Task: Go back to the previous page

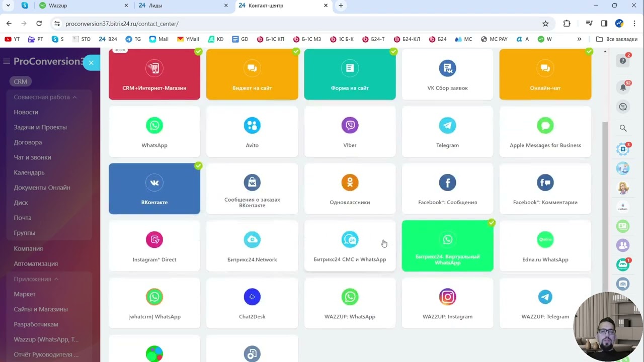Action: tap(9, 24)
